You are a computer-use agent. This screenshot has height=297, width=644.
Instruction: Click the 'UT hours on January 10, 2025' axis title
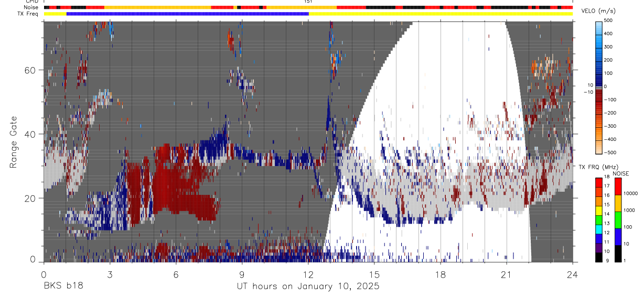coord(308,287)
